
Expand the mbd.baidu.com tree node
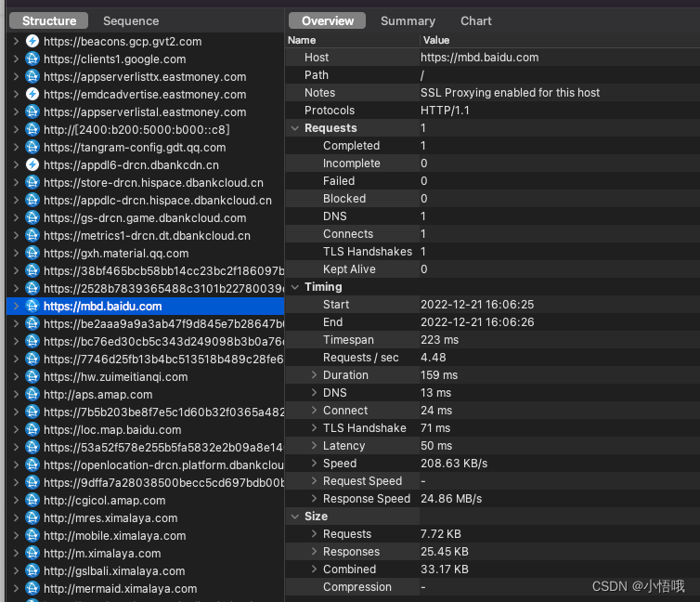point(16,306)
